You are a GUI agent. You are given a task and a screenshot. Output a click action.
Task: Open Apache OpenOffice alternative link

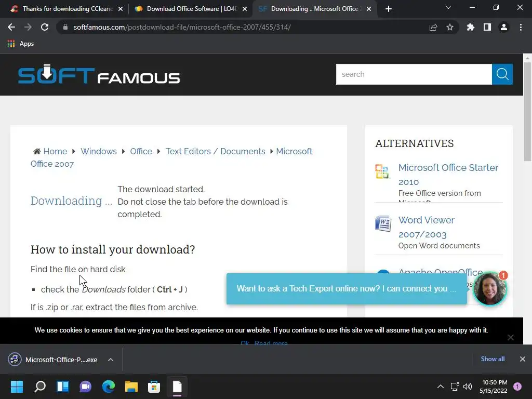(441, 271)
